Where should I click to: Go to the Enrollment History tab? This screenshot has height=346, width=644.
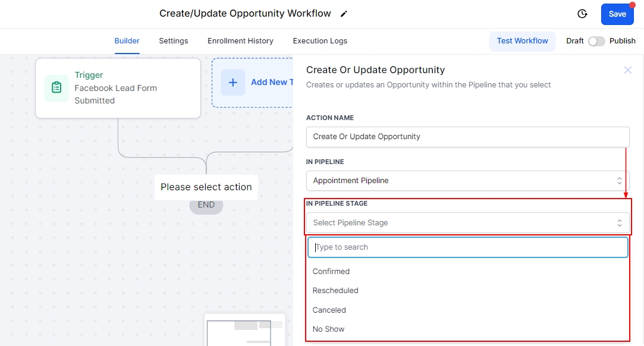(240, 41)
